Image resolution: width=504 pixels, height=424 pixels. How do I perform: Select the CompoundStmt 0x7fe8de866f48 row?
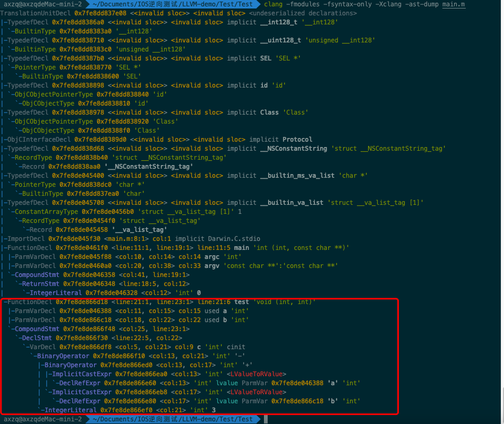99,329
